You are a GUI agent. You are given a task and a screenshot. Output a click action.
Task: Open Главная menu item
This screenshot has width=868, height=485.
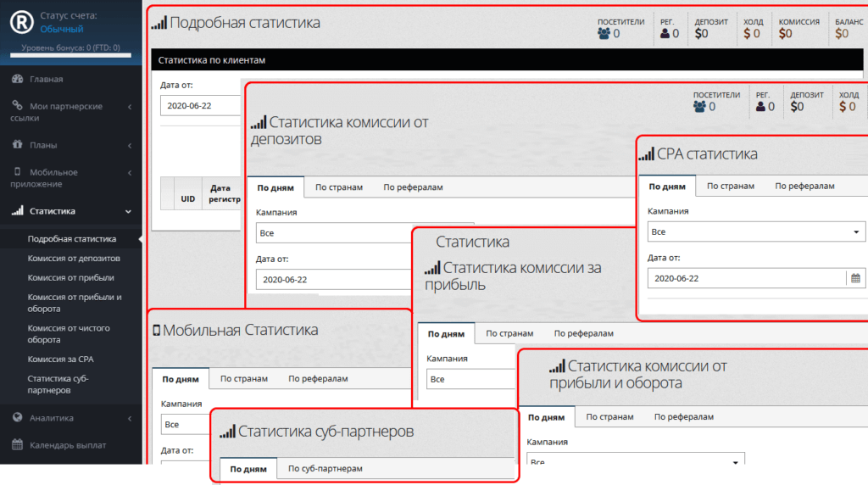click(x=47, y=79)
